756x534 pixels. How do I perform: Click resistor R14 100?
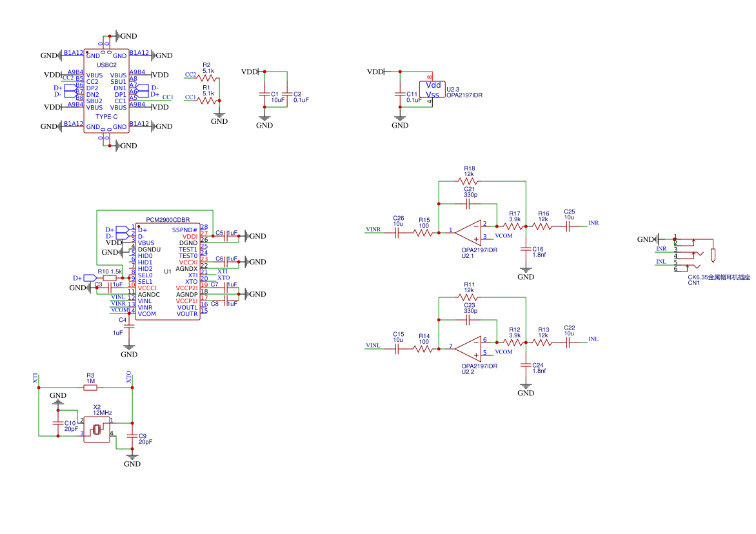click(423, 349)
